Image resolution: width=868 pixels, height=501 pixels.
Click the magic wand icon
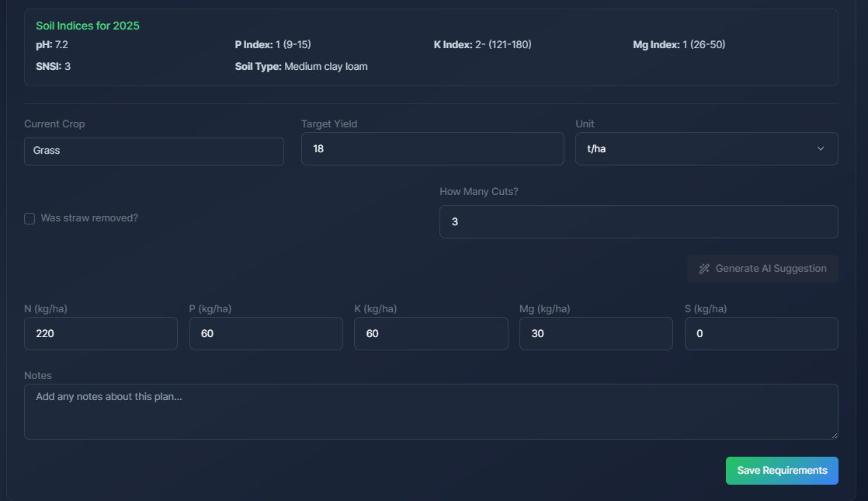click(x=704, y=269)
